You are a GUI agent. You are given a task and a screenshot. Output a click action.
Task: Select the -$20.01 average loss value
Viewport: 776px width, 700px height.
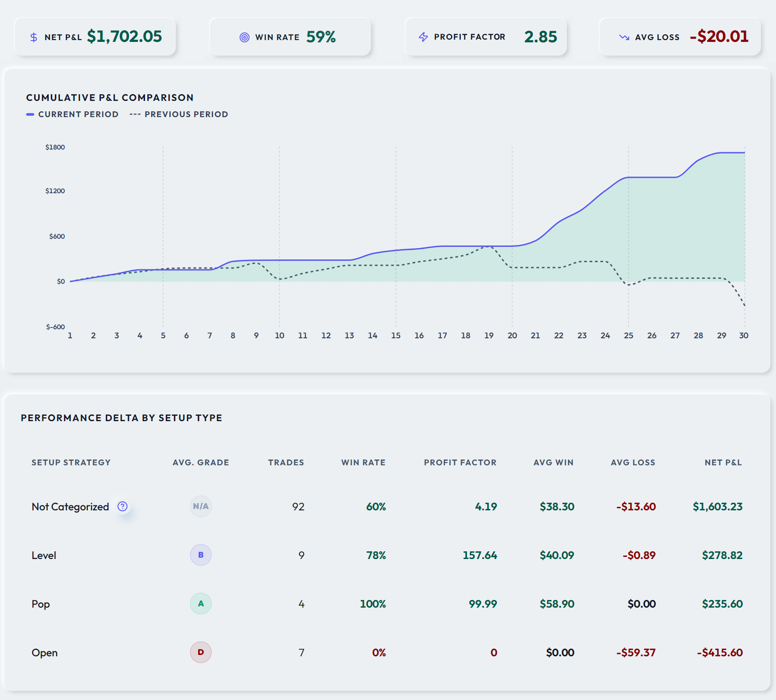pos(719,36)
